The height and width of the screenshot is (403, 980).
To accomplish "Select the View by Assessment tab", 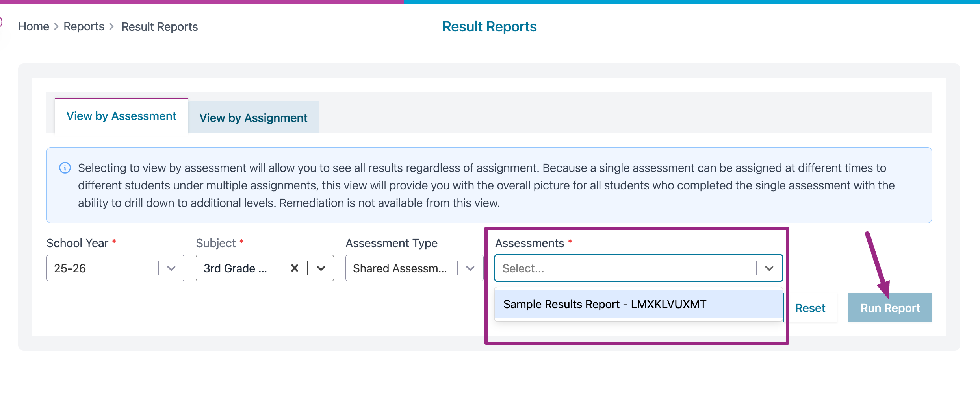I will pos(121,116).
